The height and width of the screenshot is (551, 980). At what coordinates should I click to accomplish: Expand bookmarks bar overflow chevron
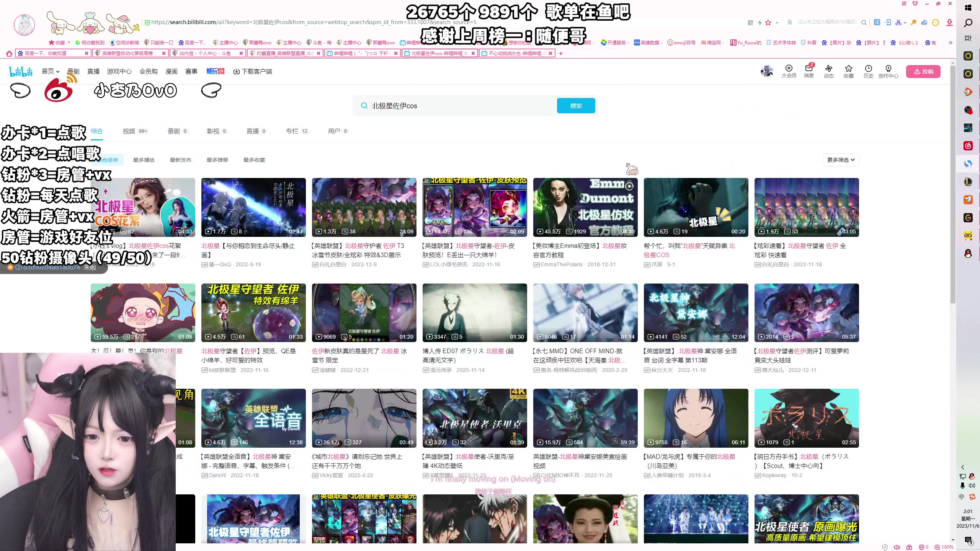point(950,43)
